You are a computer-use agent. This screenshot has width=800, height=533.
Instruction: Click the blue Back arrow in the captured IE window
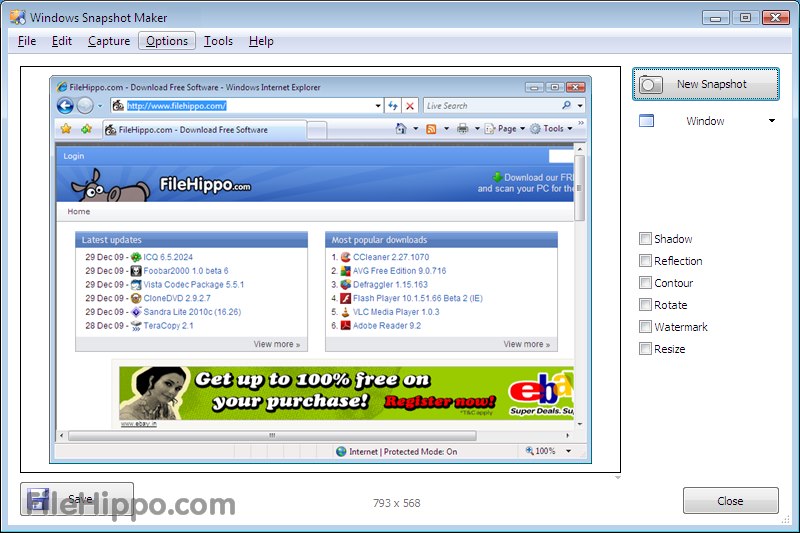point(65,106)
